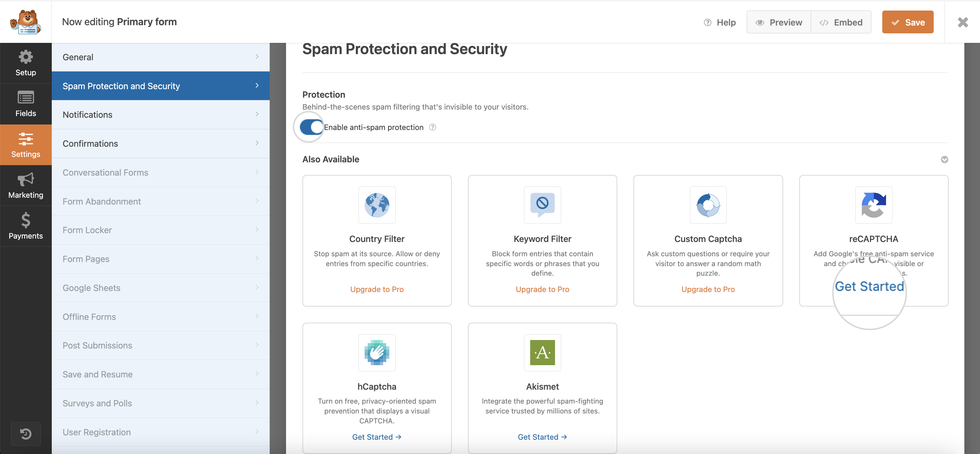Open Surveys and Polls settings
Image resolution: width=980 pixels, height=454 pixels.
160,403
